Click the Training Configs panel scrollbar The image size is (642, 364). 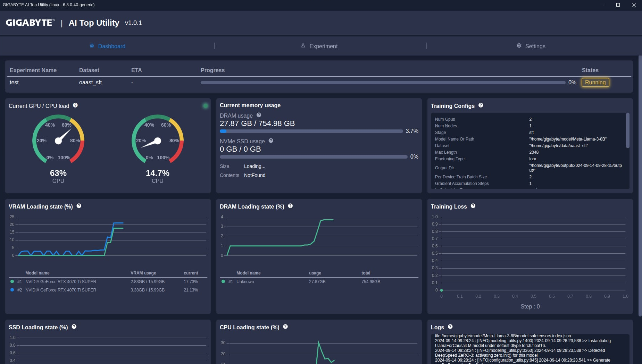(628, 130)
